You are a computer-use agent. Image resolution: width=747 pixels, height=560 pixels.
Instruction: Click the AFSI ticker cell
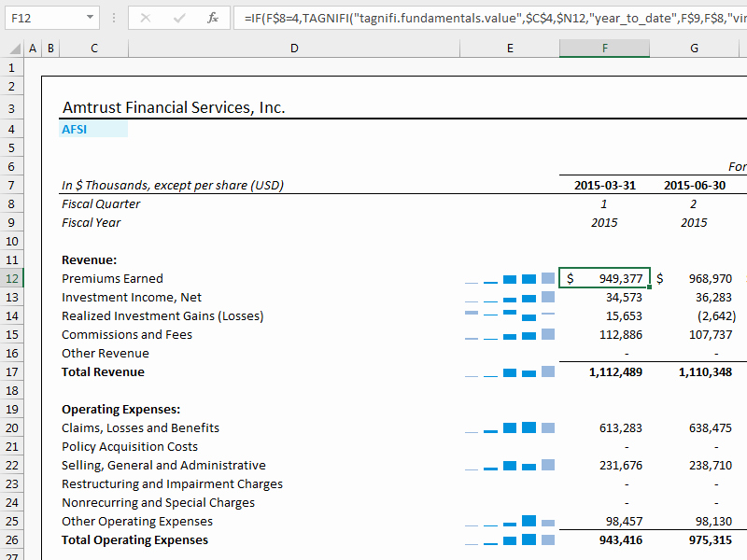(x=93, y=129)
